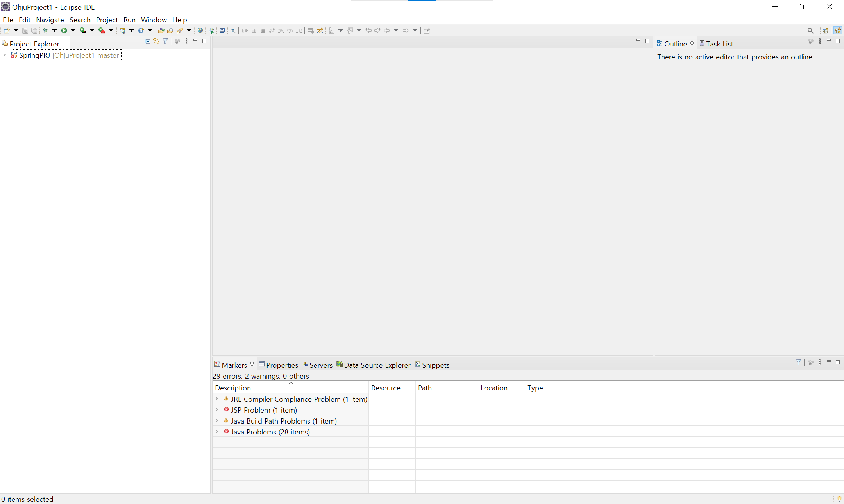Image resolution: width=844 pixels, height=504 pixels.
Task: Toggle the Java EE perspective button
Action: pos(838,30)
